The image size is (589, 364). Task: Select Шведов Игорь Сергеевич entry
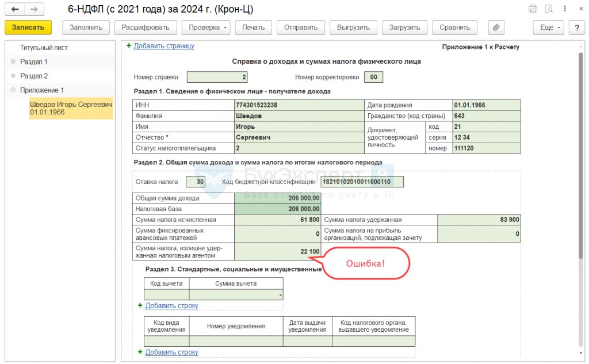tap(71, 108)
